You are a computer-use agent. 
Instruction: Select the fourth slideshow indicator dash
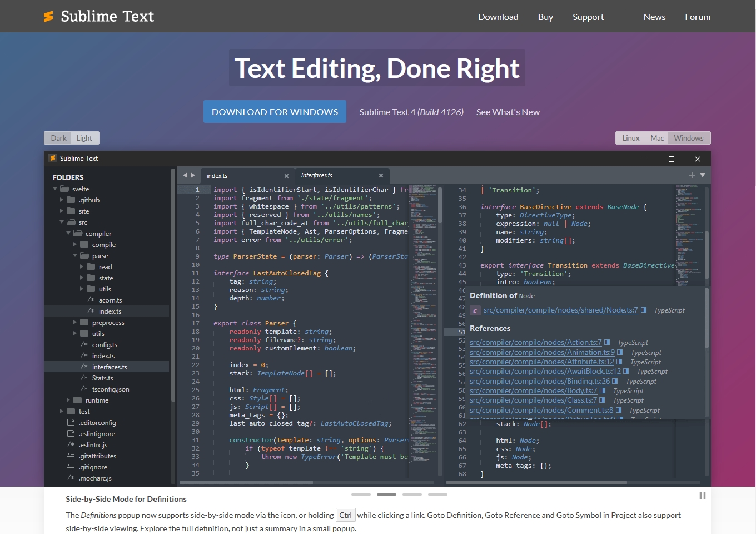437,494
